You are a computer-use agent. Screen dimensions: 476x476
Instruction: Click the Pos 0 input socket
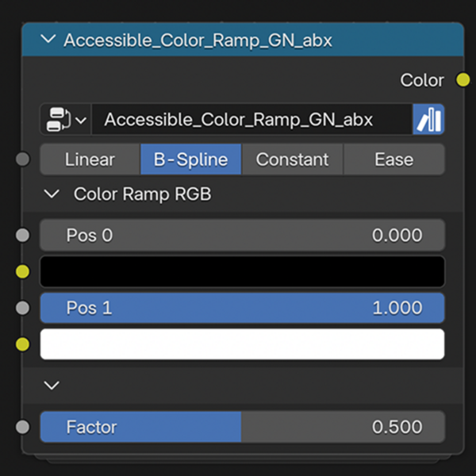click(x=23, y=236)
